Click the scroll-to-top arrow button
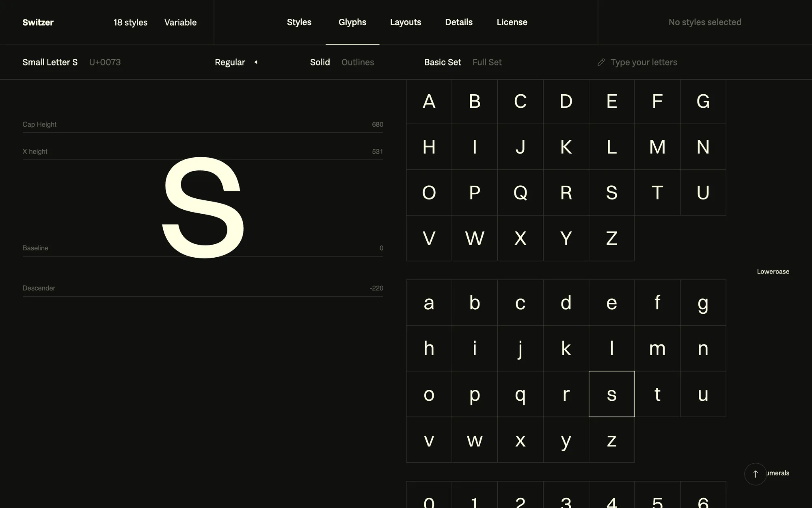Image resolution: width=812 pixels, height=508 pixels. coord(756,474)
